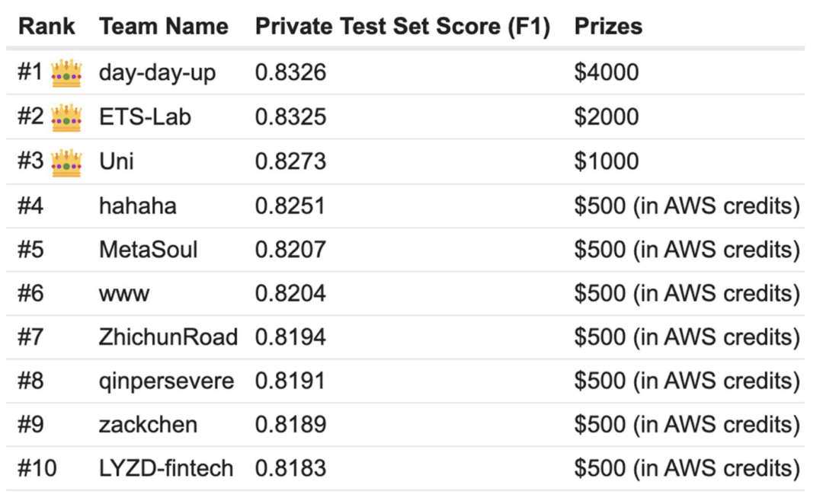Screen dimensions: 823x504
Task: Select the Team Name column header
Action: [163, 26]
